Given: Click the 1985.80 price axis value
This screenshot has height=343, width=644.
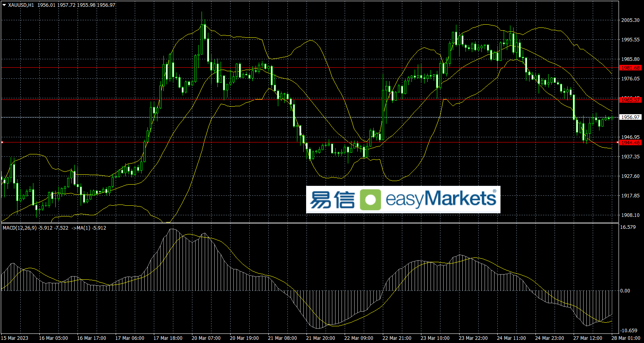Looking at the screenshot, I should point(630,59).
